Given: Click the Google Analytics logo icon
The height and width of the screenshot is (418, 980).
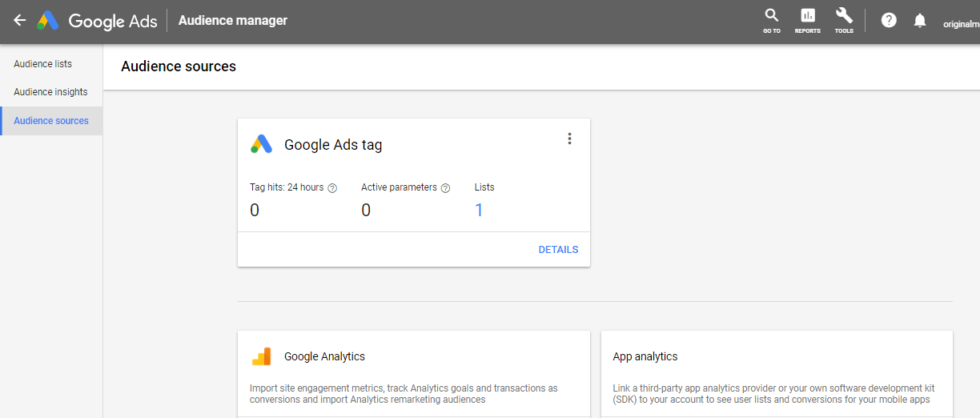Looking at the screenshot, I should (262, 356).
